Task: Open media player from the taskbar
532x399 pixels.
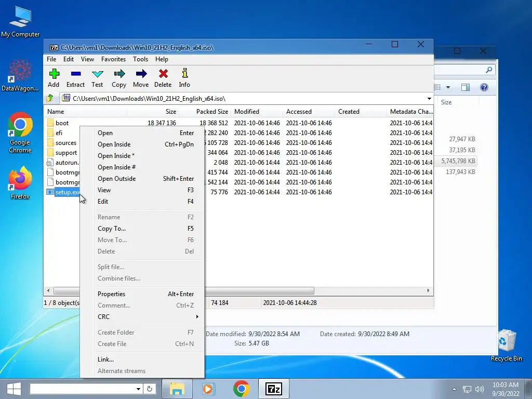Action: coord(208,389)
